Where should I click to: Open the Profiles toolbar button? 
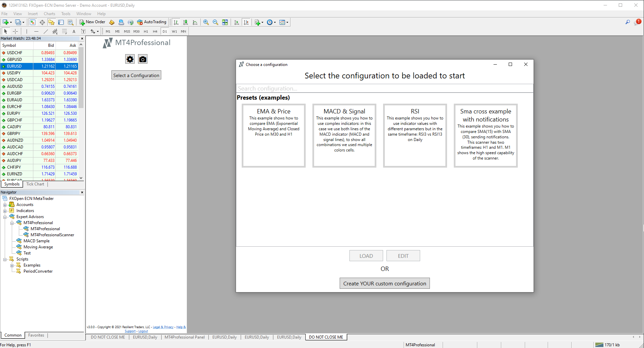point(20,22)
